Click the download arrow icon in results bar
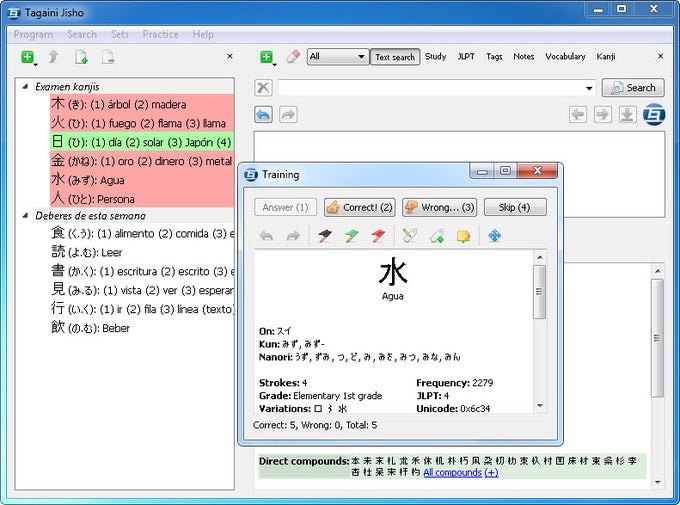The image size is (680, 505). click(x=627, y=115)
